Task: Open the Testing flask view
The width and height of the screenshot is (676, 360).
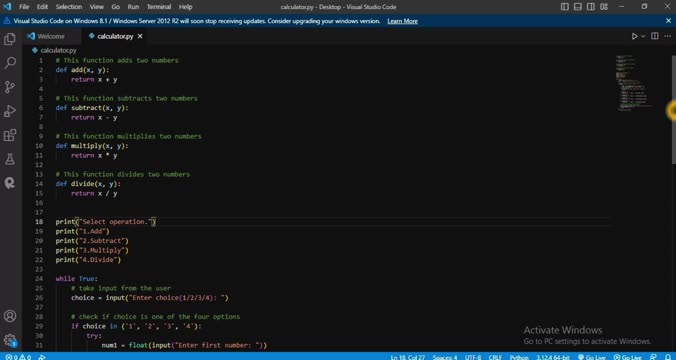Action: pyautogui.click(x=9, y=159)
